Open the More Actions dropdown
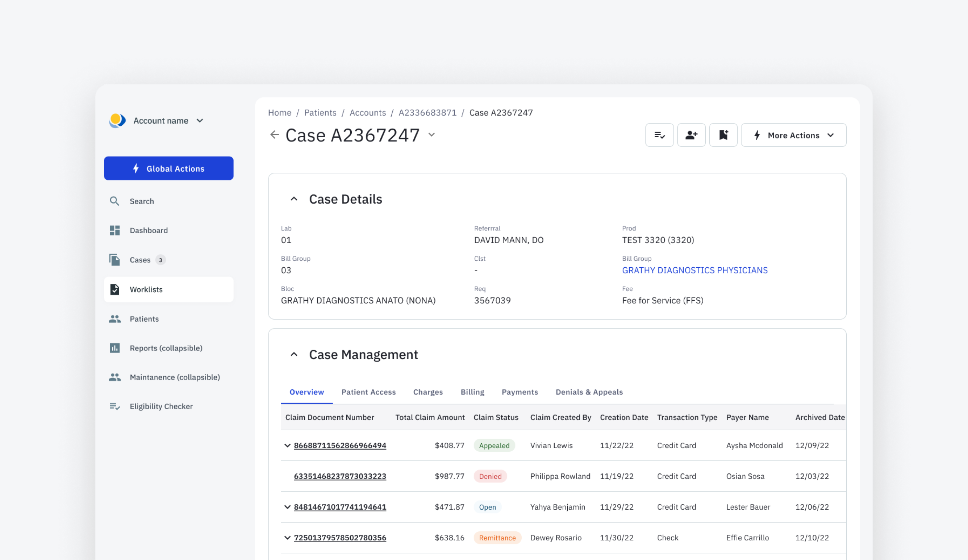968x560 pixels. (794, 135)
